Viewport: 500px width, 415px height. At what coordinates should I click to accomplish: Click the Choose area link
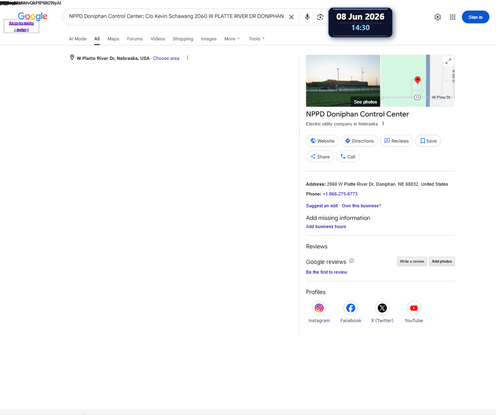point(166,58)
